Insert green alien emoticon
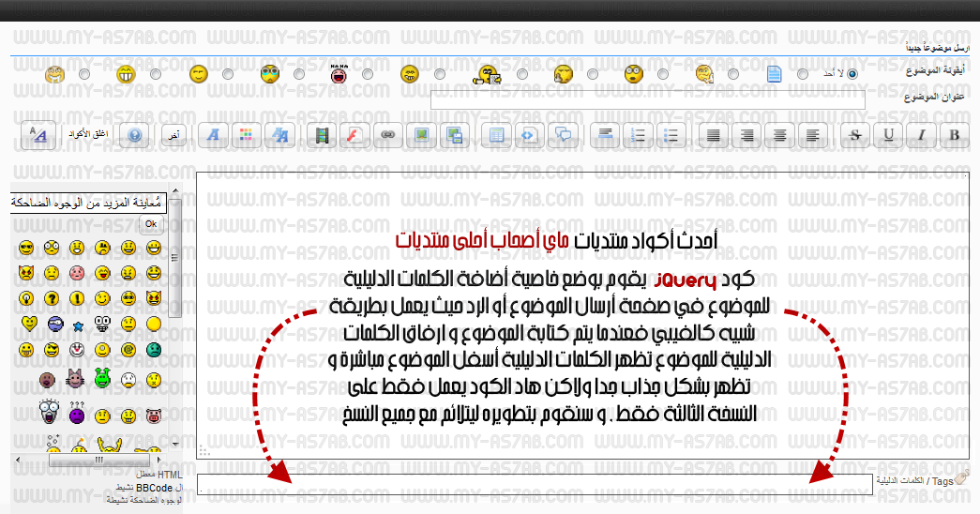 click(102, 377)
